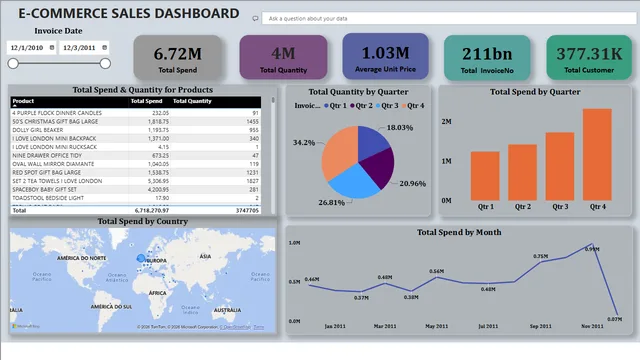Select the DOLLY GIRL BEAKER row

pyautogui.click(x=136, y=130)
